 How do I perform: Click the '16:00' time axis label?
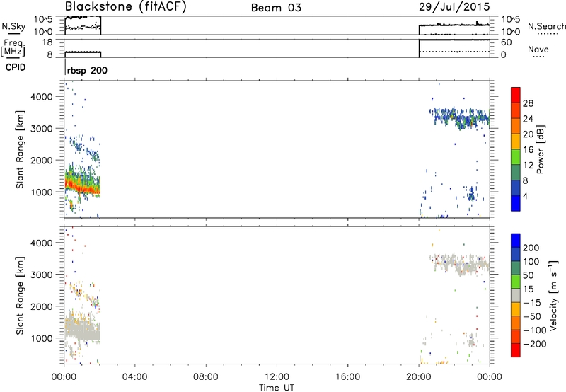[348, 377]
